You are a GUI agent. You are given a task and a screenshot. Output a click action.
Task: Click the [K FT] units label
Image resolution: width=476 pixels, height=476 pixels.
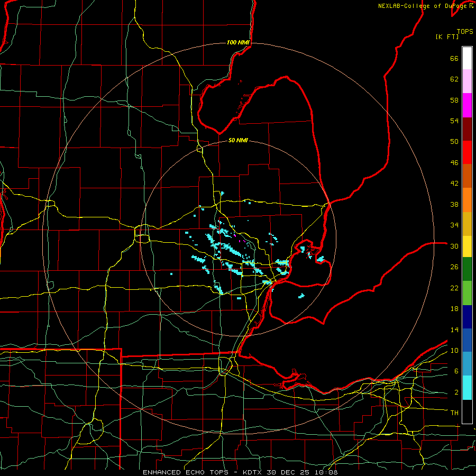coord(447,36)
